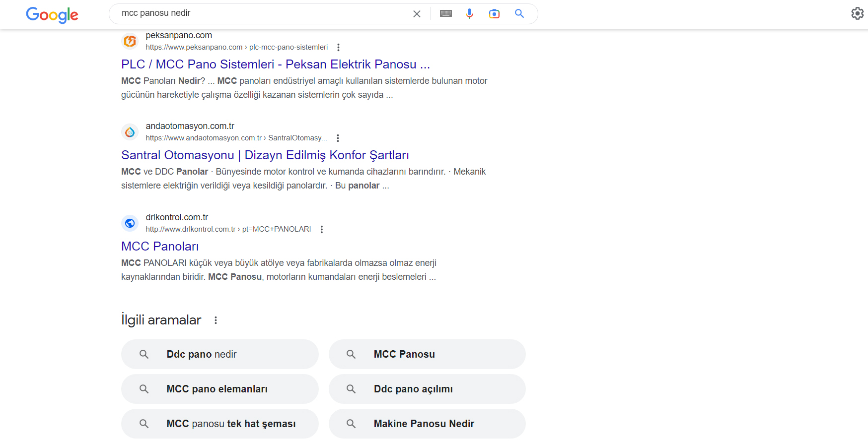Search related query MCC pano elemanları

(219, 389)
